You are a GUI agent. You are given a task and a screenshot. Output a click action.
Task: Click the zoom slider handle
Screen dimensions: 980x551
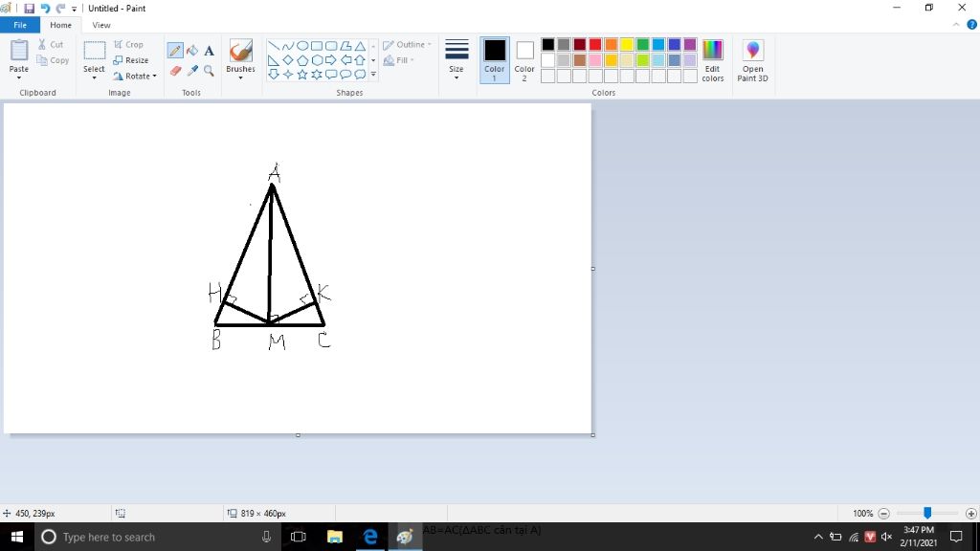(x=927, y=513)
